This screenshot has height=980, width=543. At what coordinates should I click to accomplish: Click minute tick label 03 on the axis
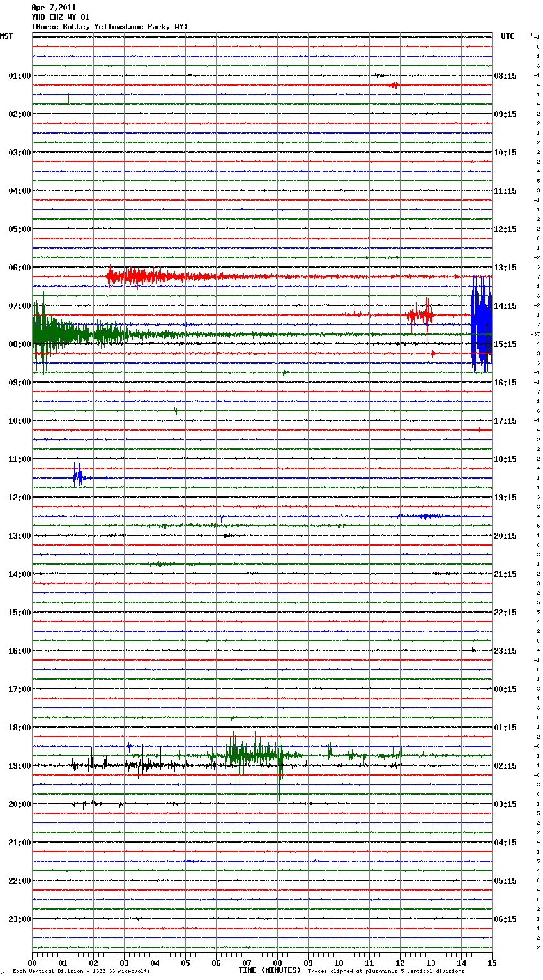[x=124, y=963]
